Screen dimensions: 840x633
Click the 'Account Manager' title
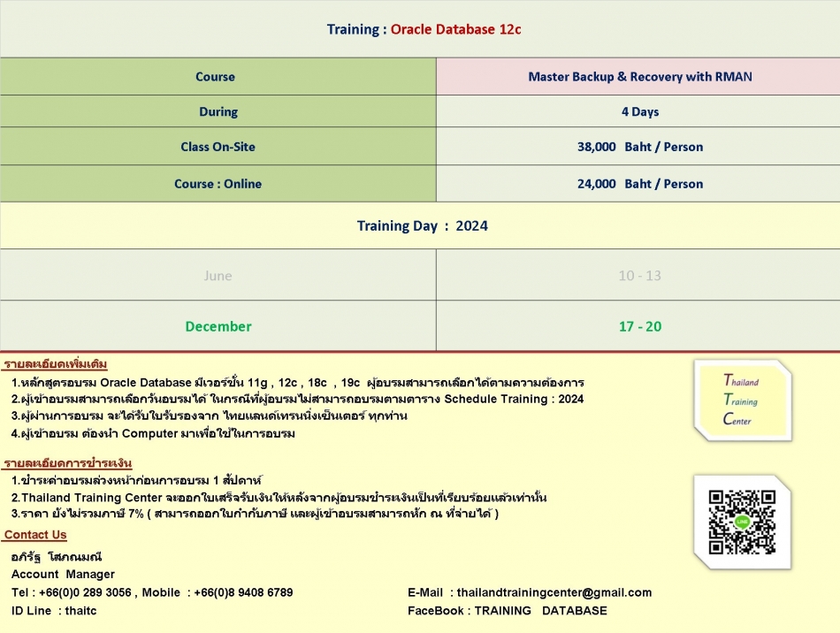click(63, 574)
